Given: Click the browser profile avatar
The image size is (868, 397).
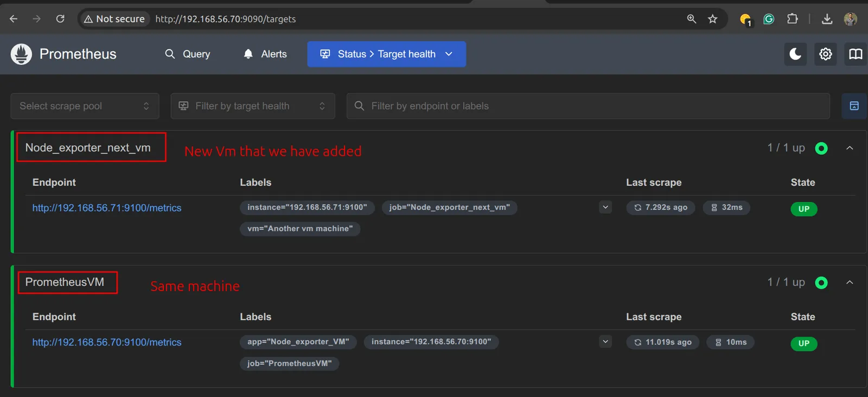Looking at the screenshot, I should [x=851, y=19].
